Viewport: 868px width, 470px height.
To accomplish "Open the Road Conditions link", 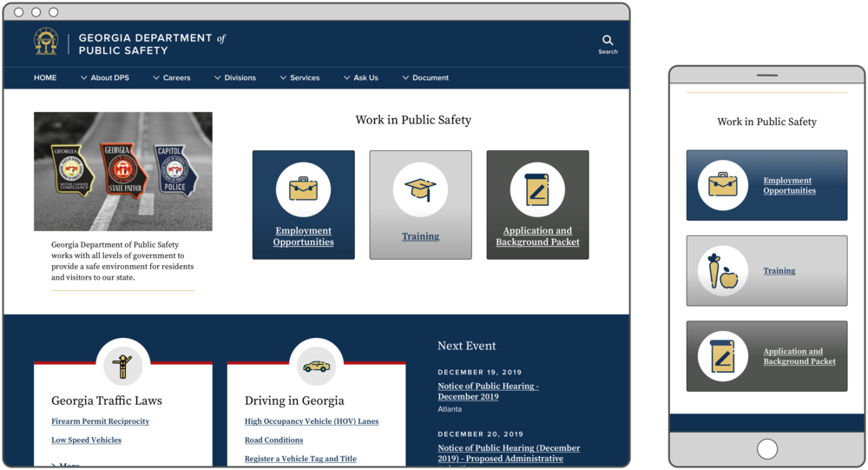I will tap(274, 440).
